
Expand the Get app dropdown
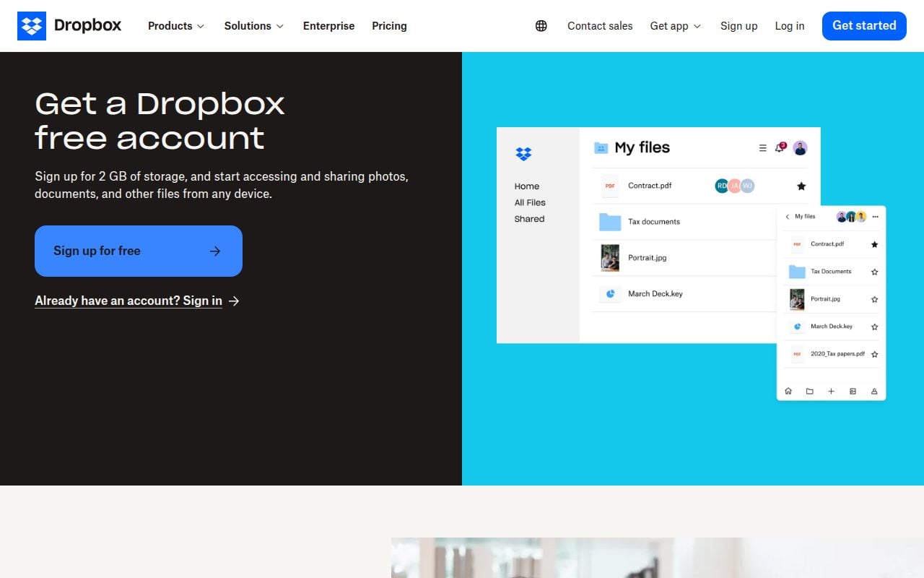tap(676, 26)
